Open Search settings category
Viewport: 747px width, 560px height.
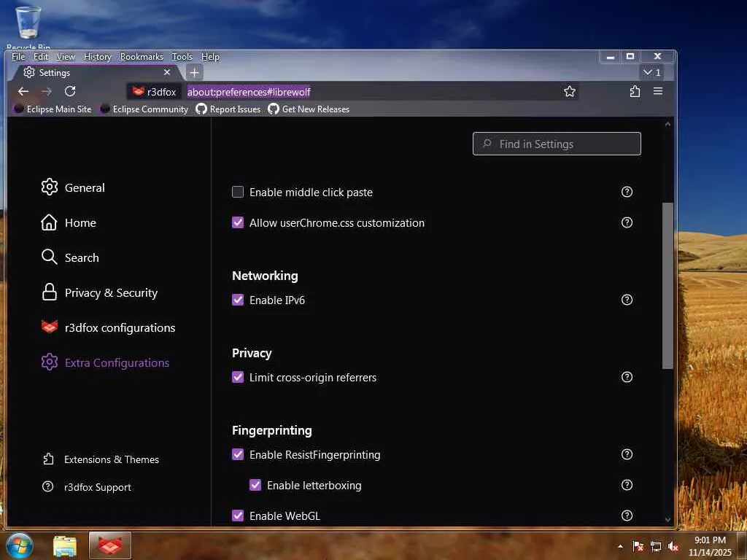pyautogui.click(x=70, y=257)
